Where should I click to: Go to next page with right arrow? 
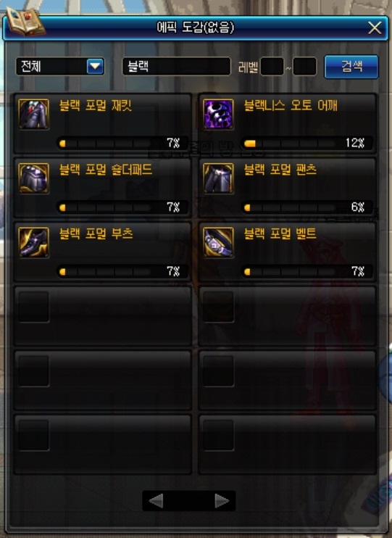click(x=222, y=501)
